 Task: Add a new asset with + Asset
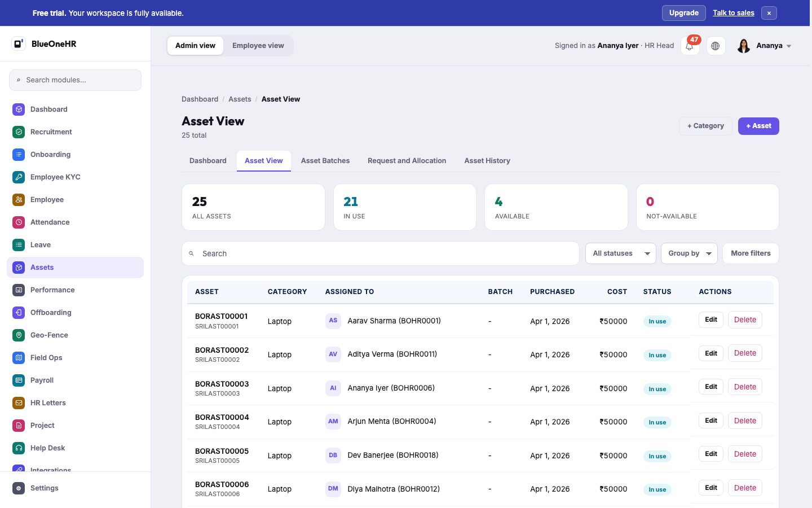[758, 126]
